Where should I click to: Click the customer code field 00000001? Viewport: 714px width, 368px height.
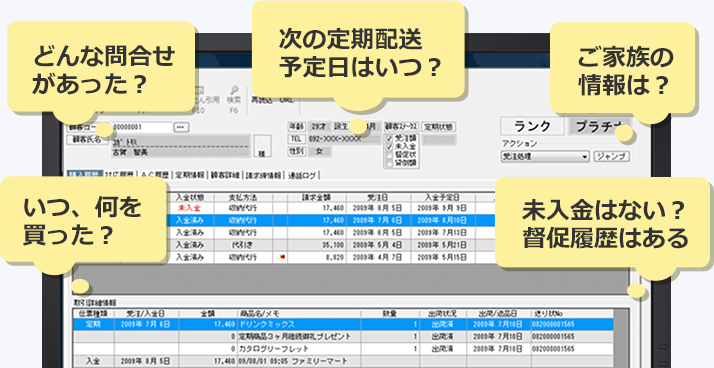point(142,127)
